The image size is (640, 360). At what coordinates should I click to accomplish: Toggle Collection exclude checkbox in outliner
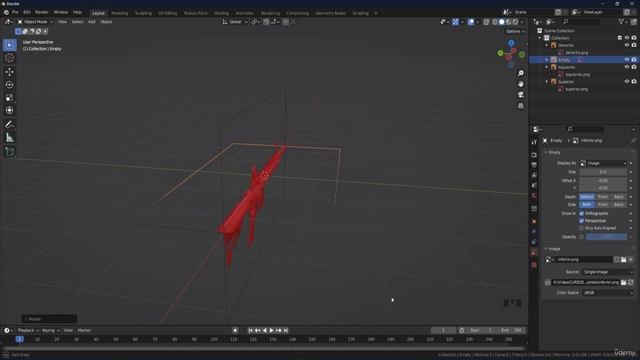click(x=620, y=38)
